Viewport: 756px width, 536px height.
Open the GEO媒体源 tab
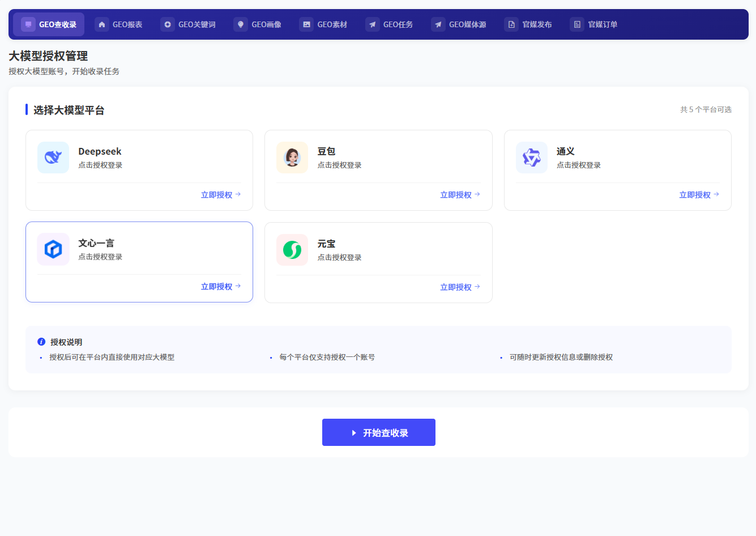click(x=459, y=24)
